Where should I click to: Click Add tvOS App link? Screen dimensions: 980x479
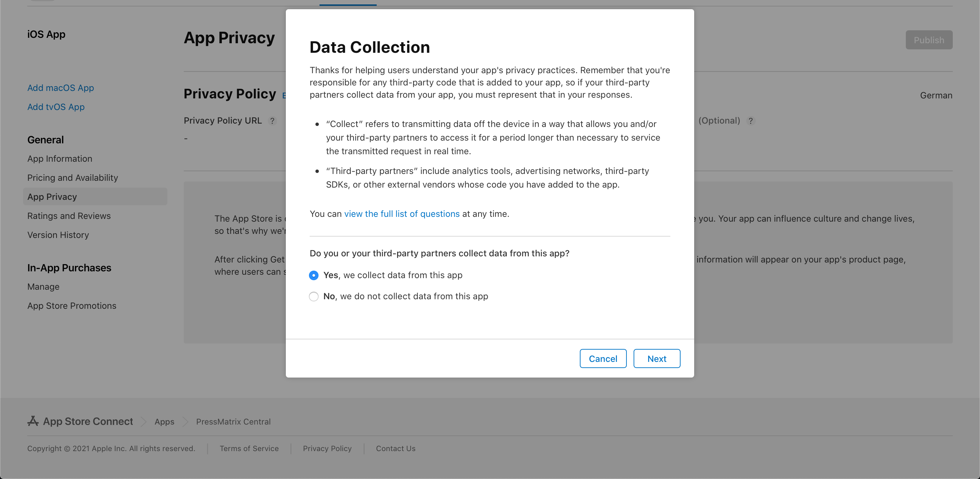pyautogui.click(x=56, y=107)
